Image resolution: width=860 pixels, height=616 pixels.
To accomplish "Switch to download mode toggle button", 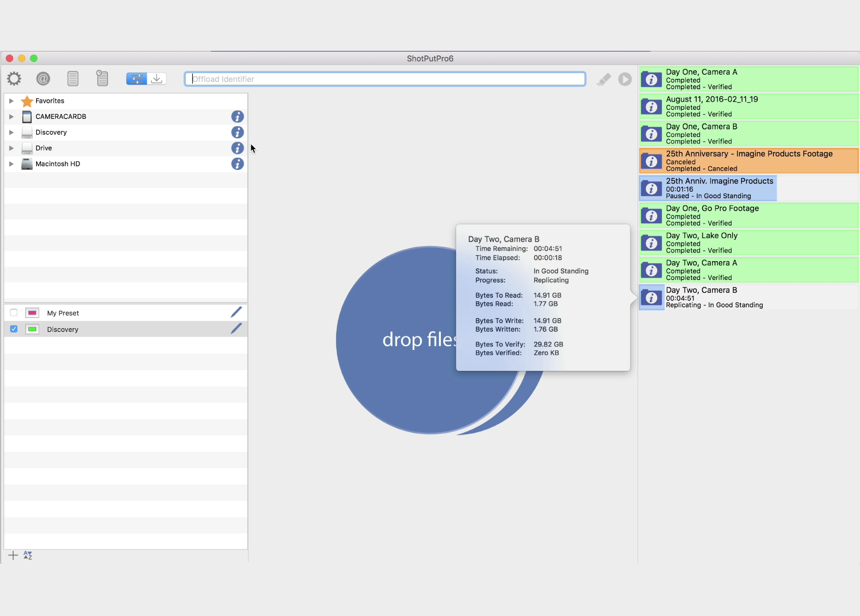I will (x=157, y=79).
